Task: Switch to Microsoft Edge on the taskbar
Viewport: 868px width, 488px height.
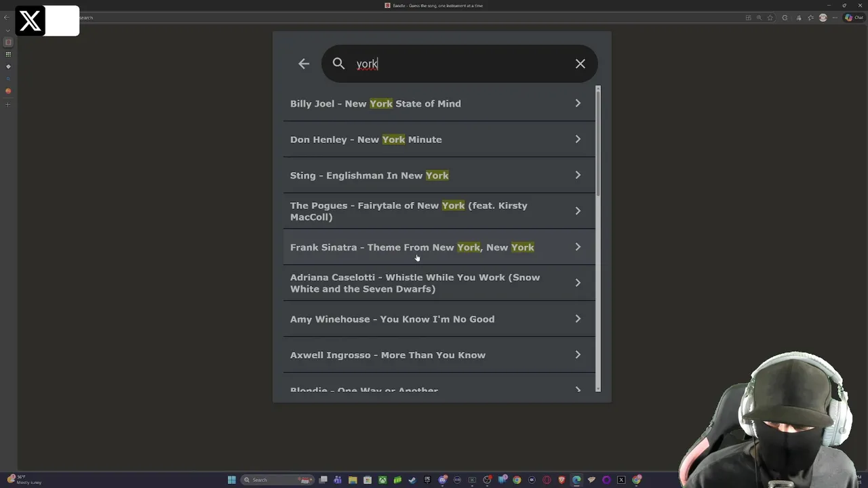Action: coord(576,480)
